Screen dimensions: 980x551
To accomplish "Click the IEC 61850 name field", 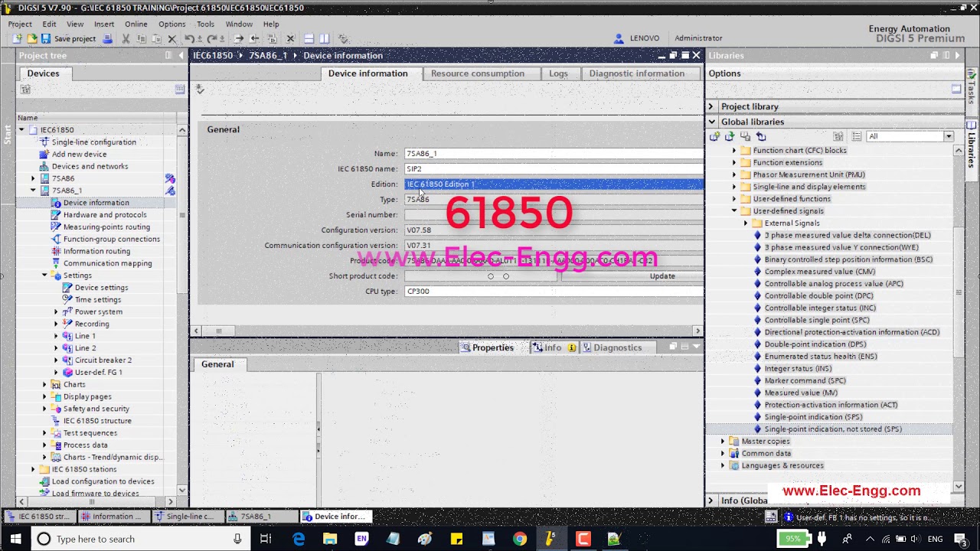I will coord(554,168).
